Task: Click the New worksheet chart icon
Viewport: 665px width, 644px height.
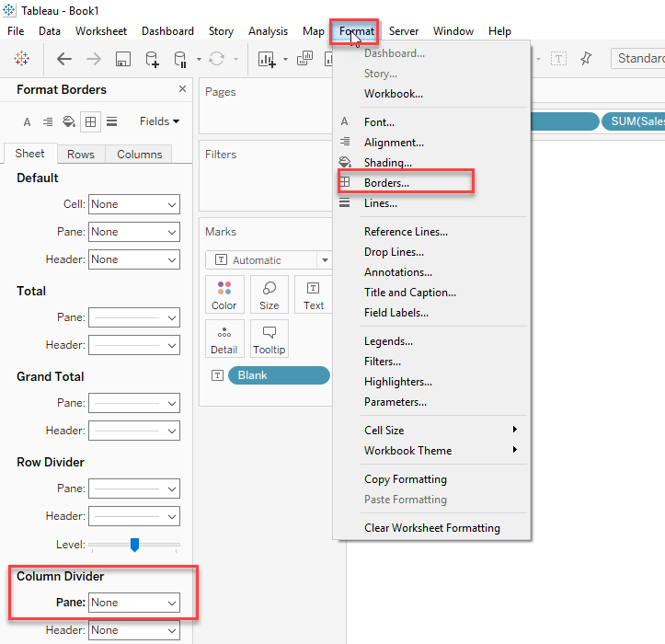Action: pyautogui.click(x=267, y=60)
